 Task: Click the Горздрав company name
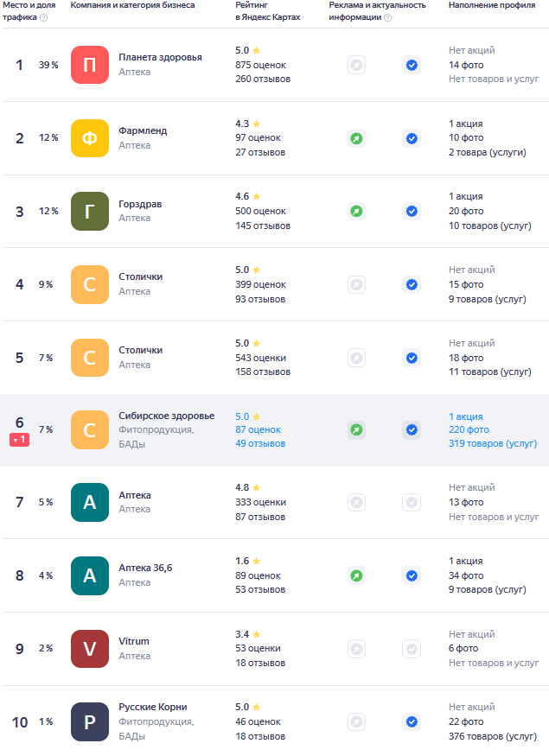pyautogui.click(x=140, y=204)
